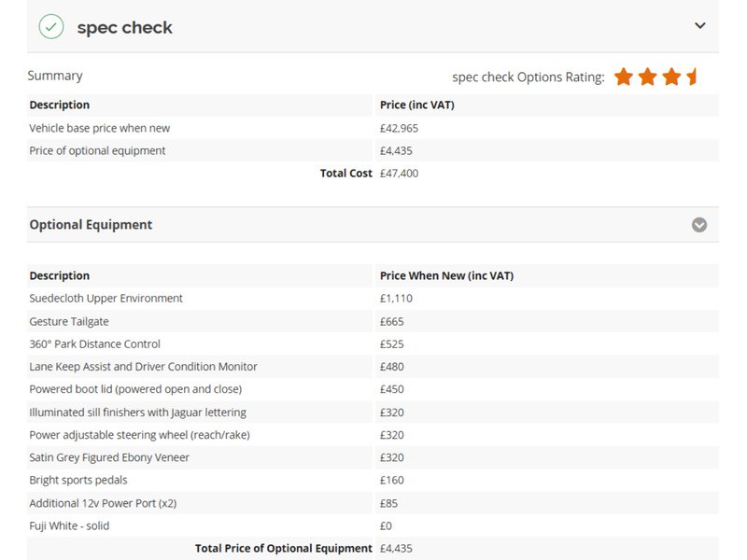Select the Suedecloth Upper Environment row
Screen dimensions: 747x560
coord(373,299)
